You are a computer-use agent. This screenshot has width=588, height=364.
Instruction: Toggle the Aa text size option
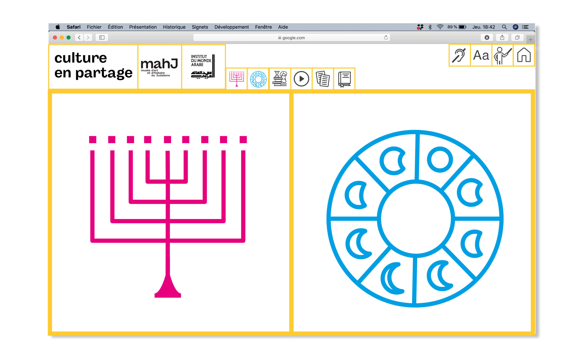click(x=481, y=55)
